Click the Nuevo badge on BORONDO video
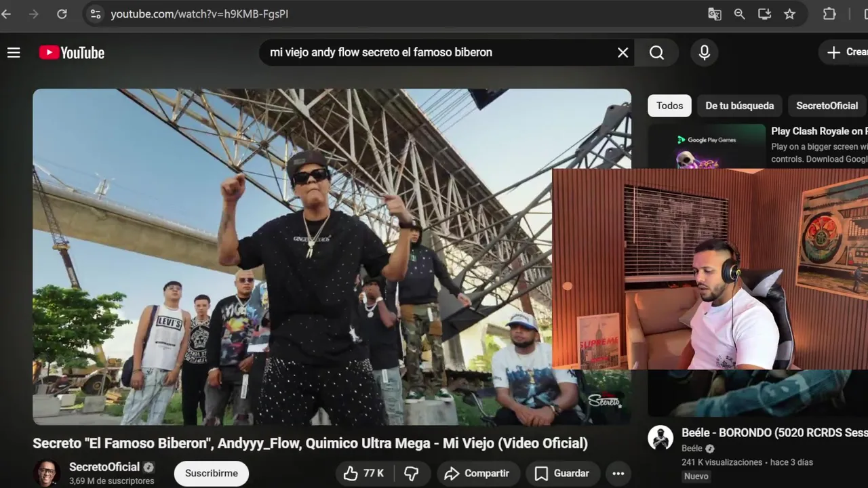 click(x=696, y=476)
